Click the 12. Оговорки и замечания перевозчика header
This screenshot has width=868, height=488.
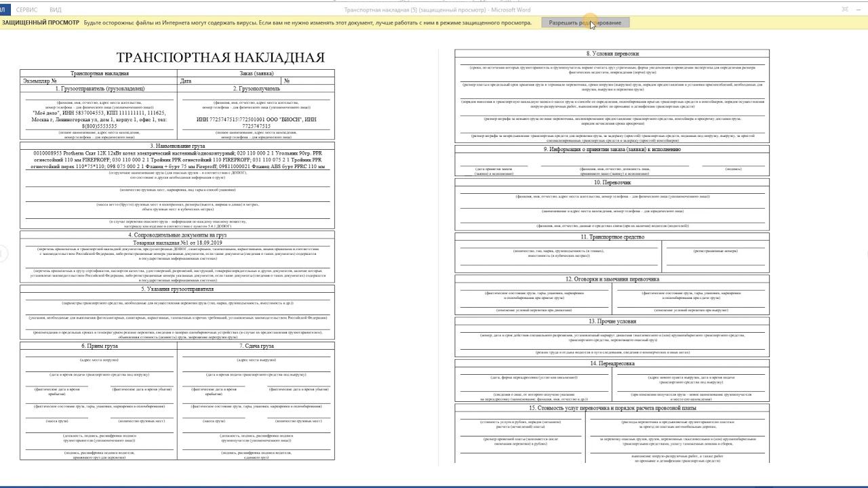pos(612,279)
